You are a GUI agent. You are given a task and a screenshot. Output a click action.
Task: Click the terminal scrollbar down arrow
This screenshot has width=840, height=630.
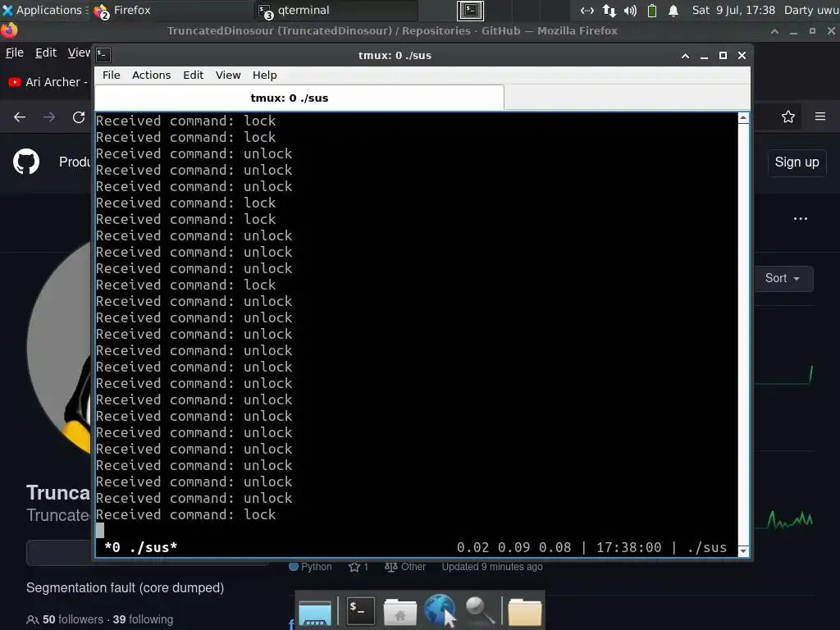pos(743,550)
